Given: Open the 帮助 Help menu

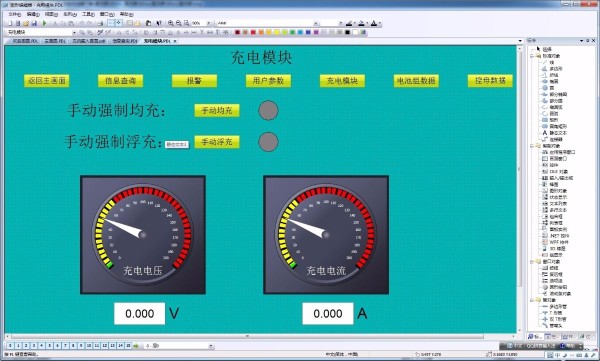Looking at the screenshot, I should [126, 14].
